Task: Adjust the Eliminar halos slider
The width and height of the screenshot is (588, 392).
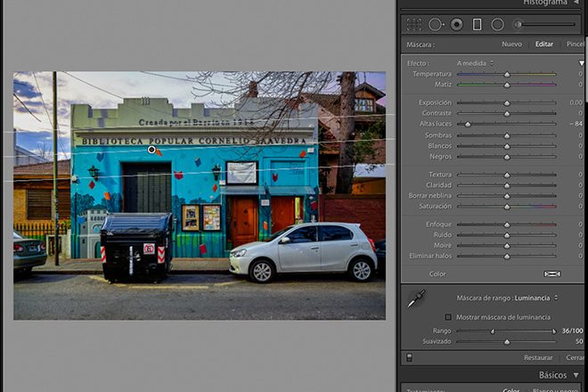Action: click(507, 257)
